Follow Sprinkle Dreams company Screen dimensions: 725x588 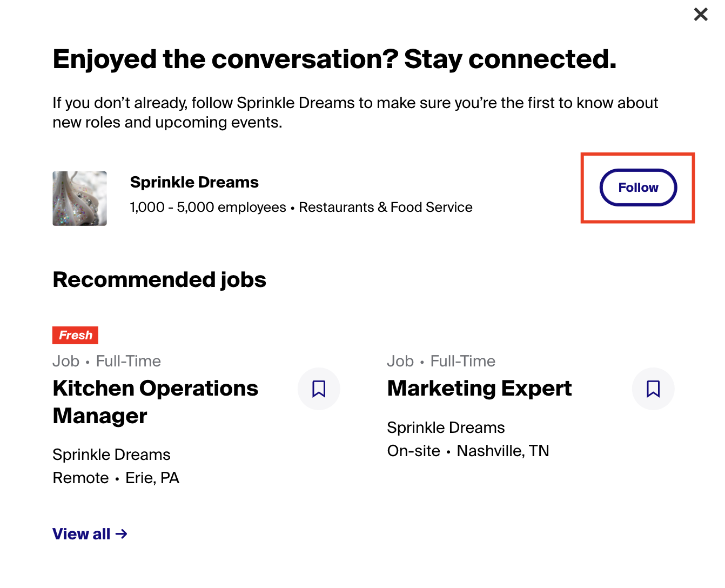coord(638,188)
